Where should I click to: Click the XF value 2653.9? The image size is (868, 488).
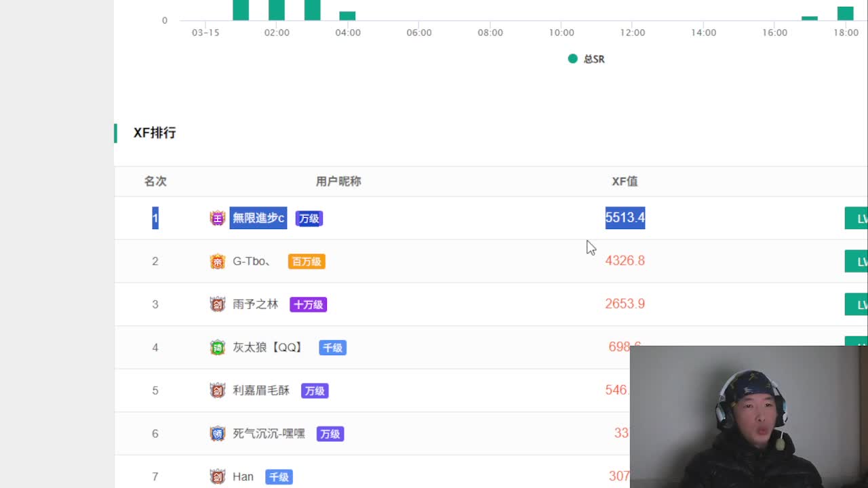(x=625, y=304)
